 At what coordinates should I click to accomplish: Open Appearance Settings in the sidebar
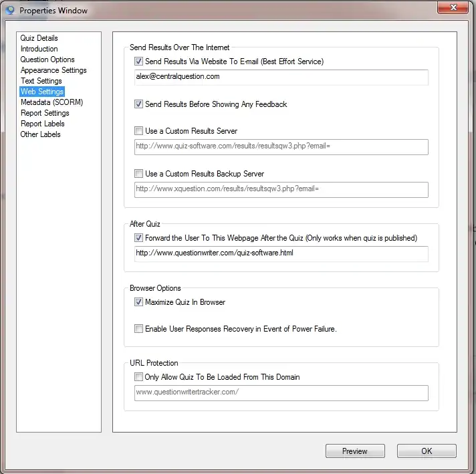coord(53,70)
